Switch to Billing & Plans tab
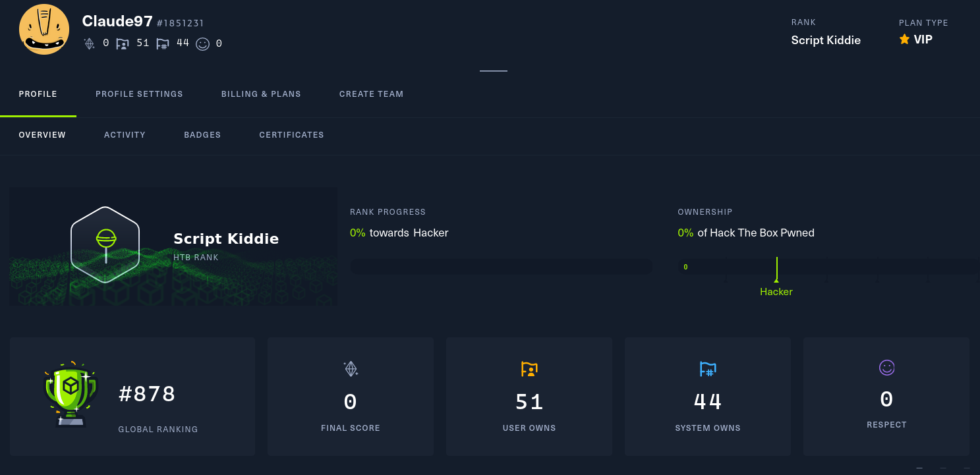This screenshot has height=475, width=980. point(261,94)
